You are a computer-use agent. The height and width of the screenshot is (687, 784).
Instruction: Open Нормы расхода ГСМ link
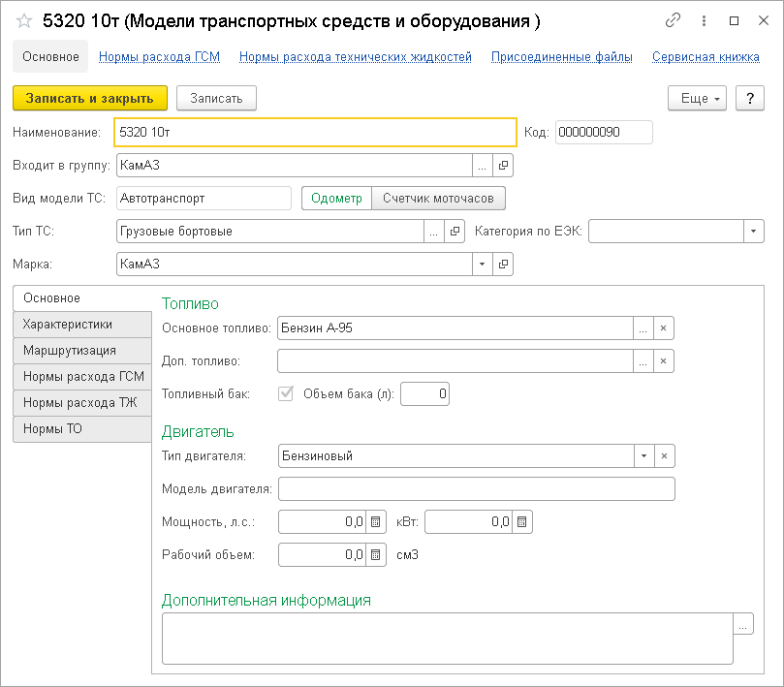coord(160,57)
